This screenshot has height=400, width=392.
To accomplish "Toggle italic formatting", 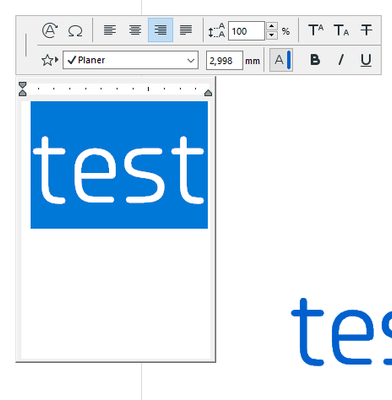I will [x=341, y=60].
